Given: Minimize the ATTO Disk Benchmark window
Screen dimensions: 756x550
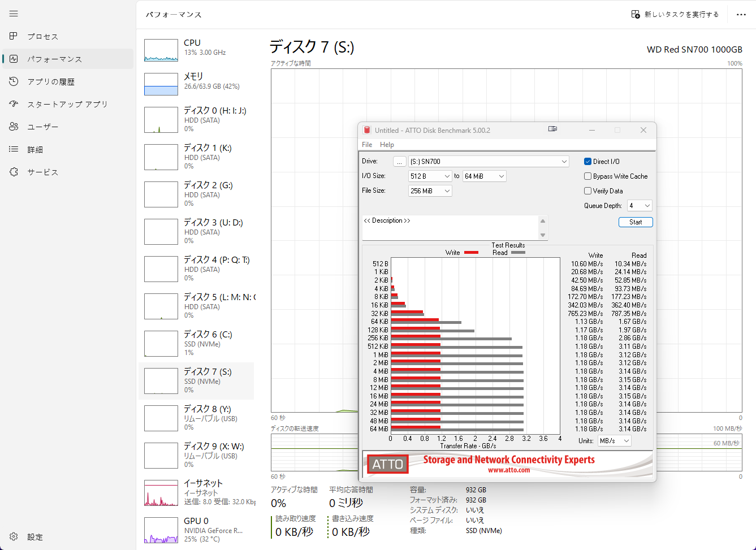Looking at the screenshot, I should click(x=592, y=130).
